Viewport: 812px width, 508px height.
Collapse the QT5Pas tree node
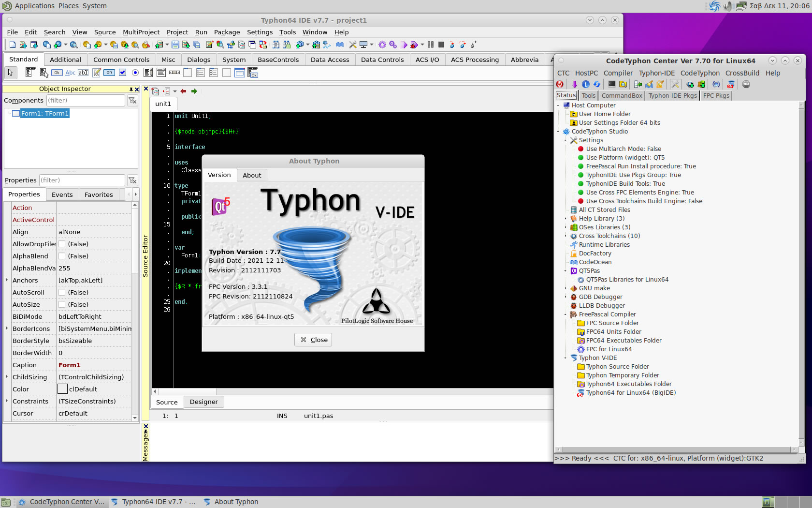(x=565, y=271)
